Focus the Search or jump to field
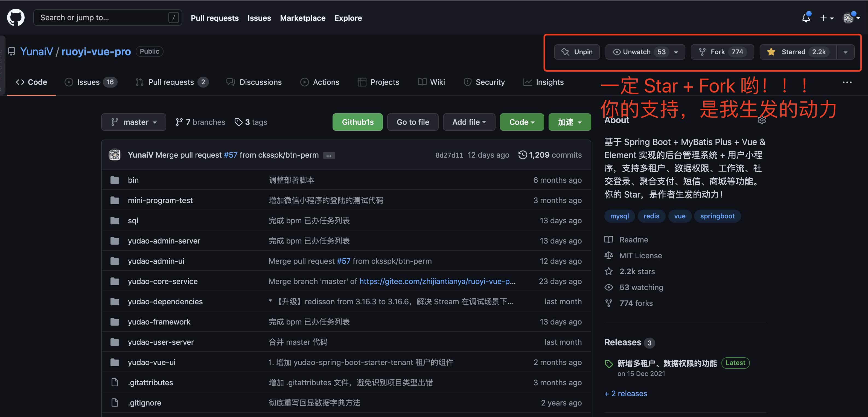This screenshot has width=868, height=417. pyautogui.click(x=107, y=18)
